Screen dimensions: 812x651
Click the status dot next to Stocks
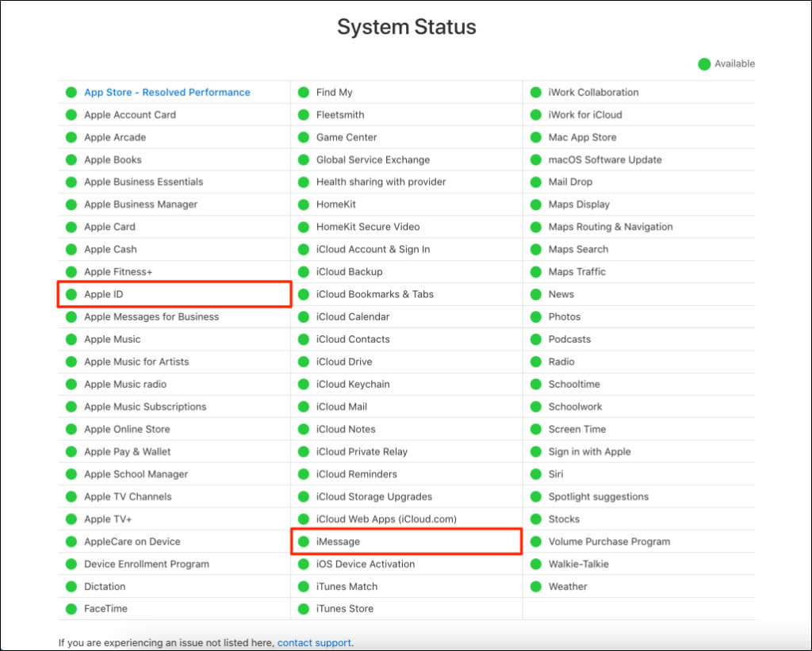pos(536,519)
